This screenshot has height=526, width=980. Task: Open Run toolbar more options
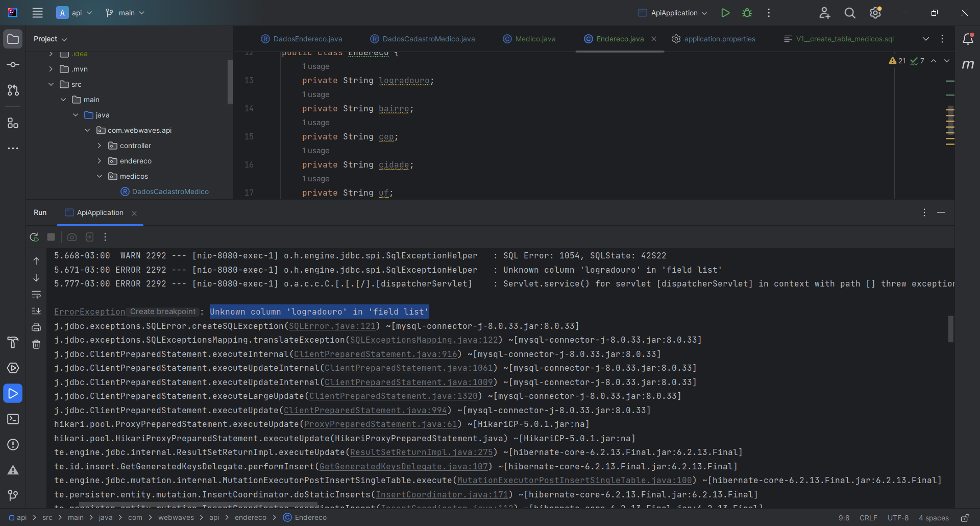pos(105,237)
